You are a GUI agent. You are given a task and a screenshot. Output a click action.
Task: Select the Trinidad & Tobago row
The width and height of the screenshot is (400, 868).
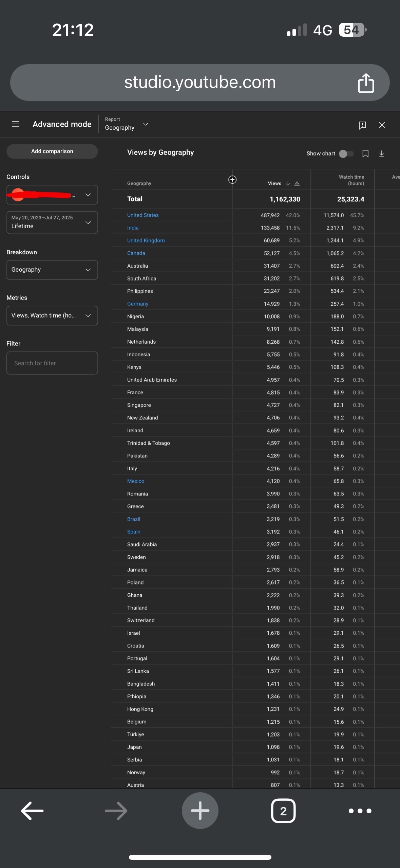[255, 443]
